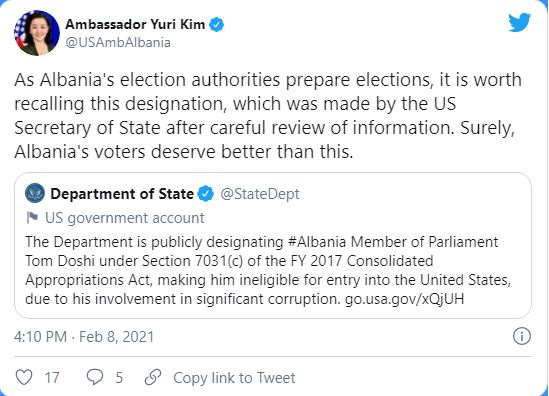Click the US government account flag icon

[32, 217]
